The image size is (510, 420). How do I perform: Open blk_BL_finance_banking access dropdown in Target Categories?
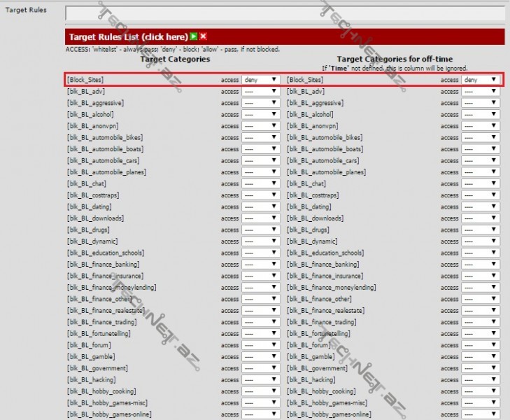[x=261, y=265]
